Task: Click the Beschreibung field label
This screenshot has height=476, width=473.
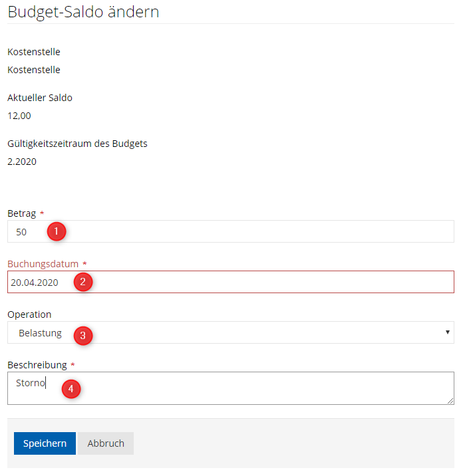Action: point(37,365)
